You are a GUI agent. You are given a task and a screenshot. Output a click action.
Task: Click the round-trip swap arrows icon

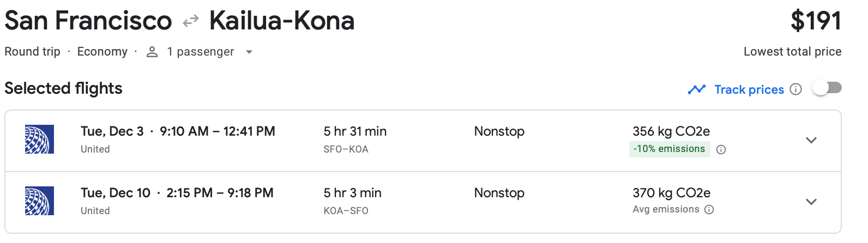point(191,21)
